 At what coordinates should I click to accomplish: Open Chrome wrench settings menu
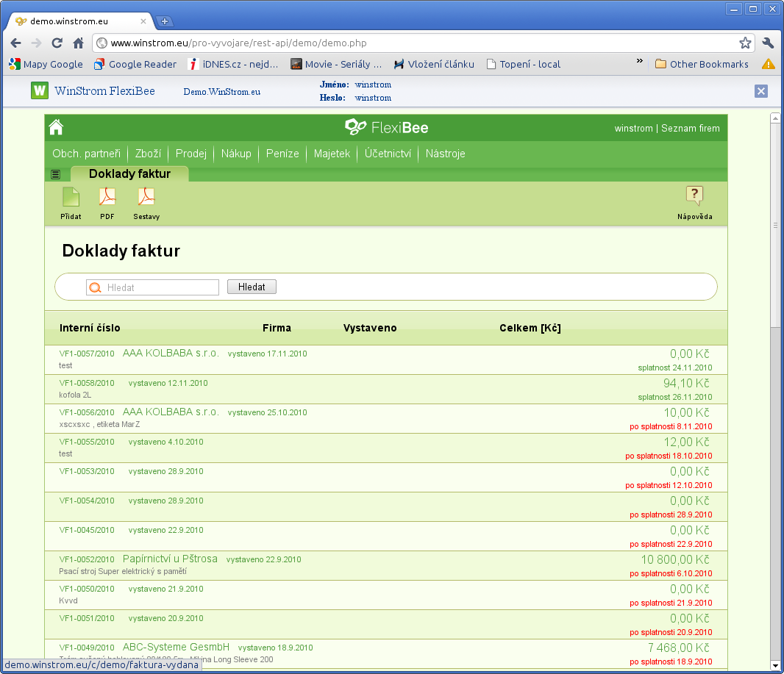pyautogui.click(x=769, y=43)
